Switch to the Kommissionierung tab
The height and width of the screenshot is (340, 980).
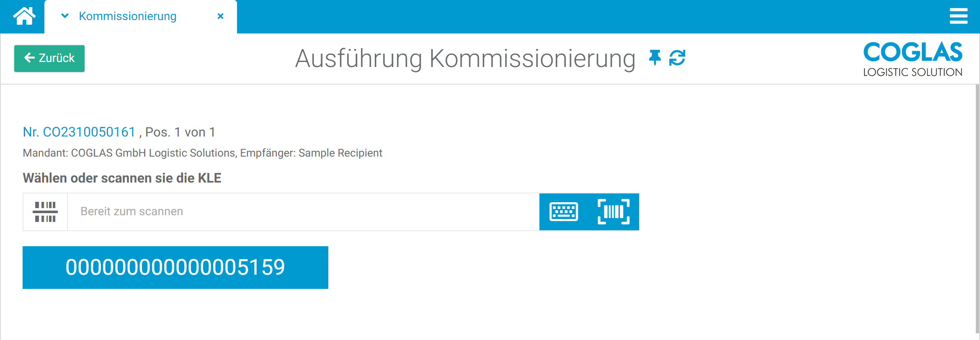point(127,16)
